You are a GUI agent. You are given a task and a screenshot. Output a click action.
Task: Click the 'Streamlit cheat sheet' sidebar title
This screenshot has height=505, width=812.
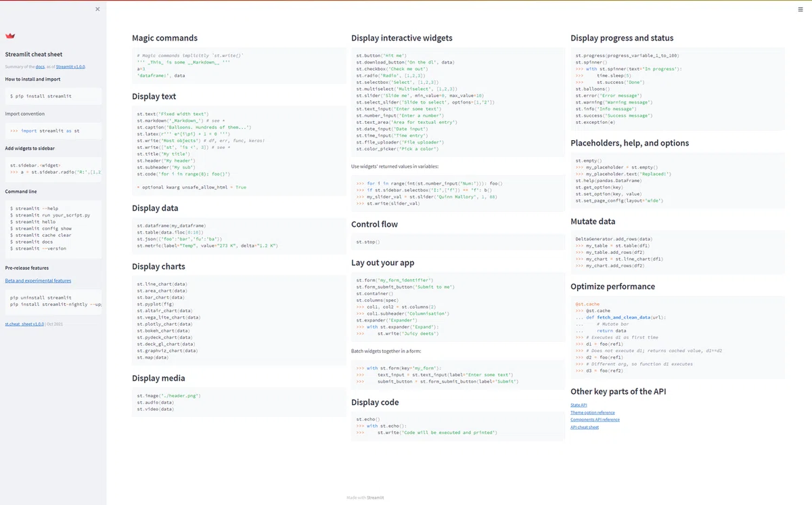pyautogui.click(x=34, y=54)
